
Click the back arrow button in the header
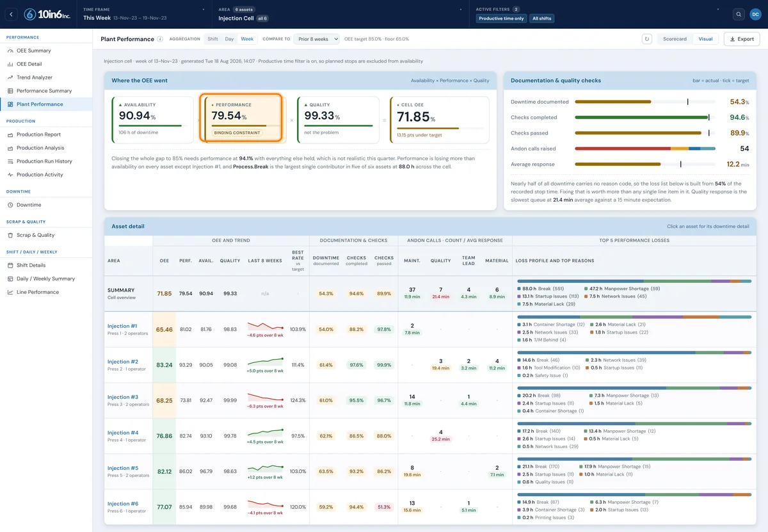pos(12,14)
